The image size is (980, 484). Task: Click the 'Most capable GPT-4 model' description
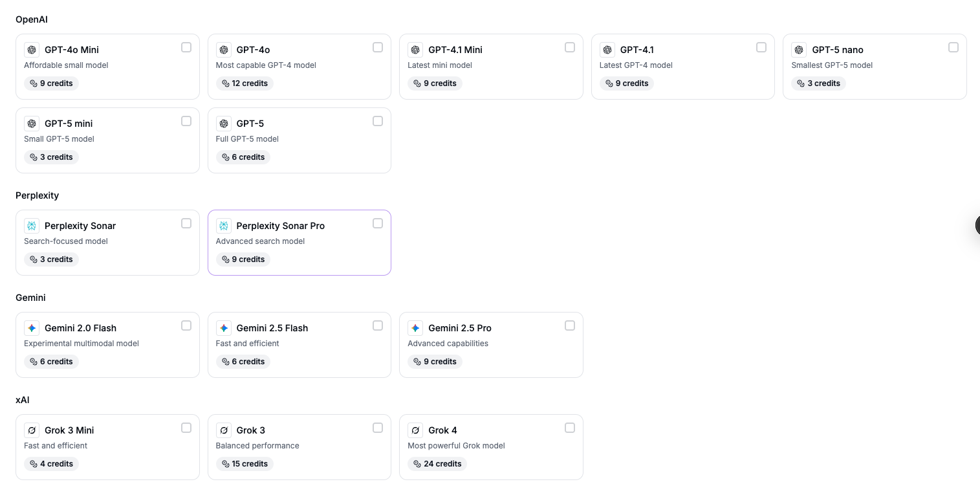[x=266, y=65]
